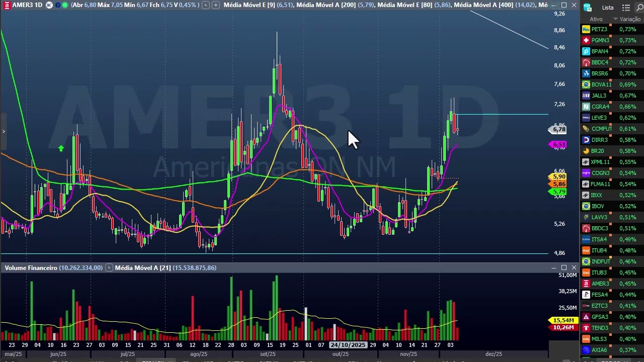This screenshot has width=644, height=362.
Task: Click the yellow 15,54M volume average tag
Action: [x=562, y=320]
